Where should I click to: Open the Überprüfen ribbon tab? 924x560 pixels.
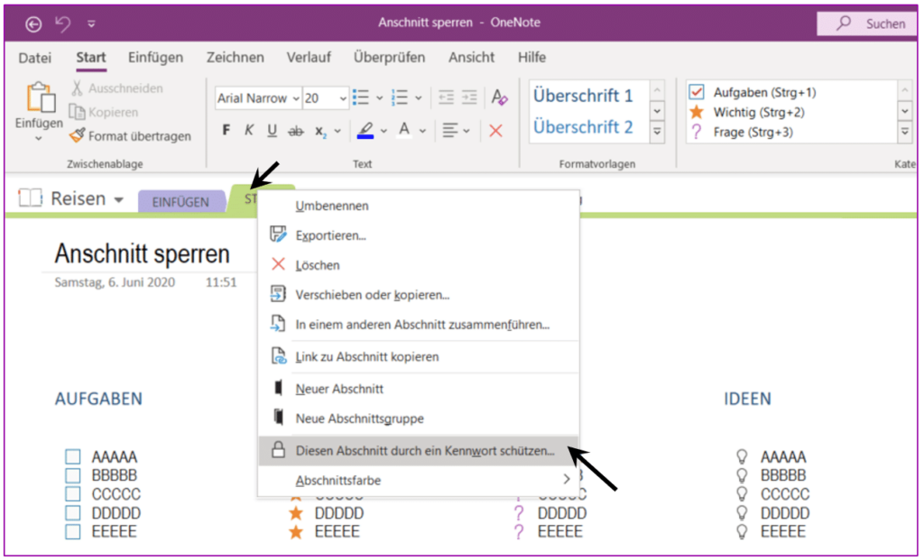(x=389, y=58)
